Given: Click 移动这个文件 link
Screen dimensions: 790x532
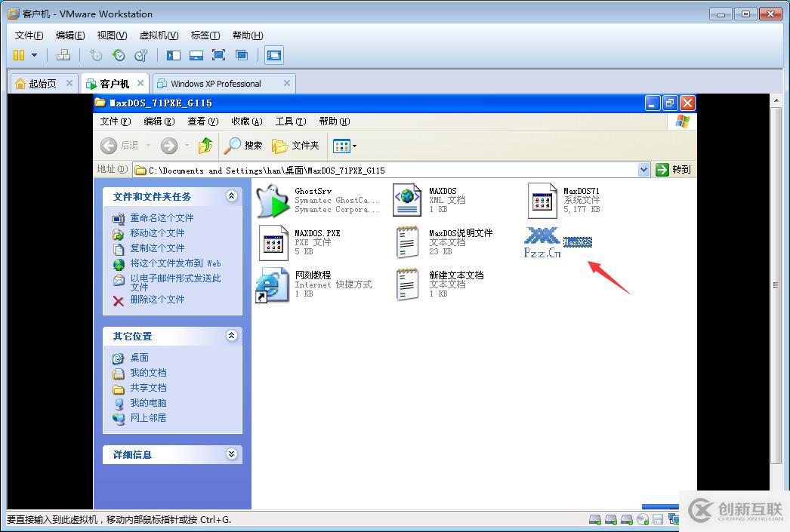Looking at the screenshot, I should click(157, 233).
